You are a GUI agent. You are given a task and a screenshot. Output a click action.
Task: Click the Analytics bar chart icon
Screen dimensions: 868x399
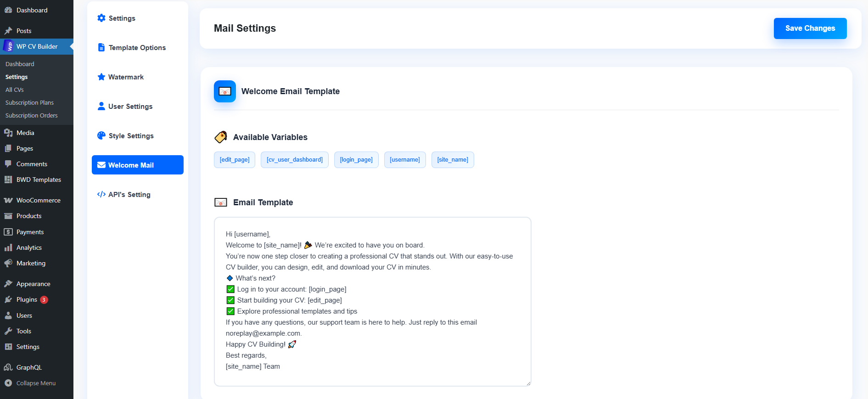pyautogui.click(x=8, y=247)
